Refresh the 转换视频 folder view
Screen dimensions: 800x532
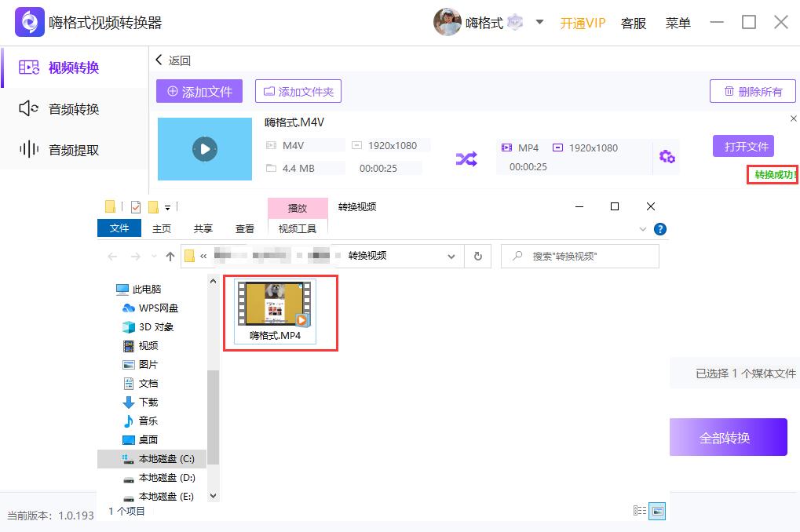click(x=477, y=255)
